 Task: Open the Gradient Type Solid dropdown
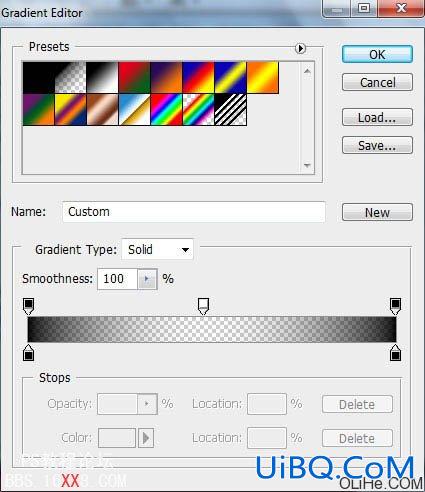(x=157, y=249)
